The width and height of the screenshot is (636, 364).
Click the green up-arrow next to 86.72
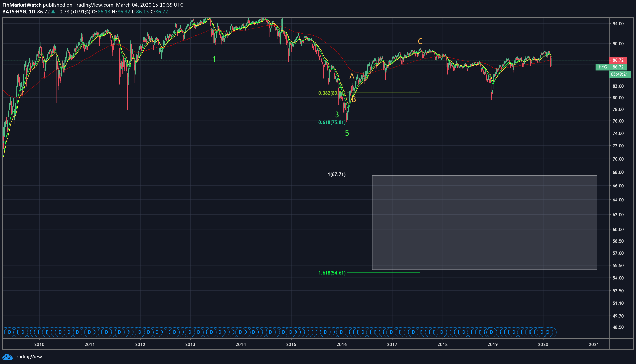[x=53, y=11]
